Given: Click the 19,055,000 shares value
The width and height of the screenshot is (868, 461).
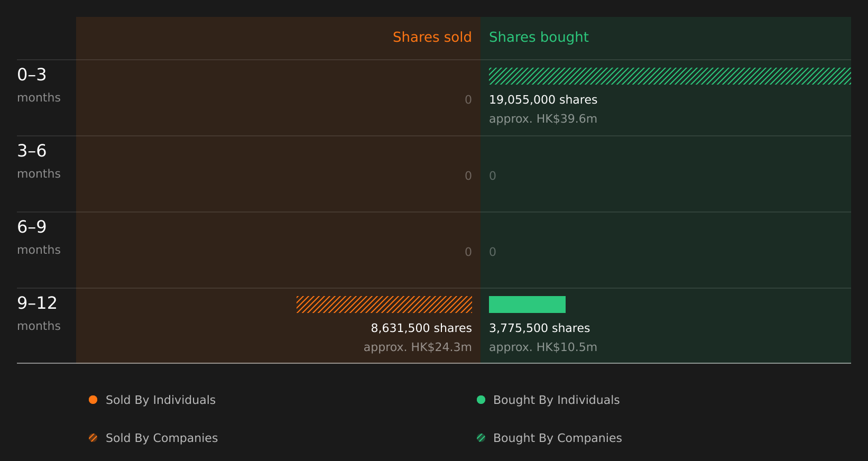Looking at the screenshot, I should (543, 100).
